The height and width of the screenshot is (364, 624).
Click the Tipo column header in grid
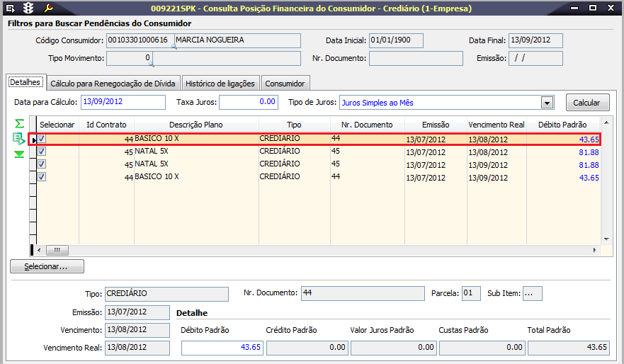pos(295,125)
